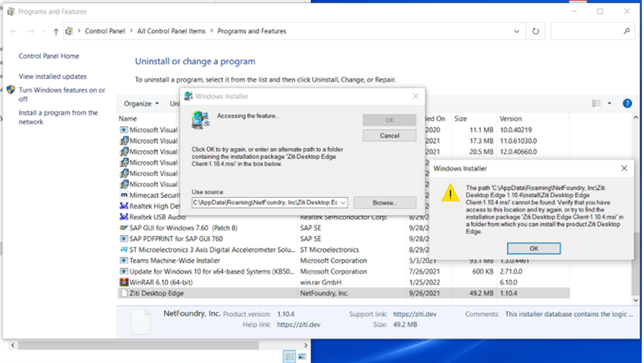This screenshot has width=644, height=363.
Task: Open Install a program from the network
Action: (x=58, y=117)
